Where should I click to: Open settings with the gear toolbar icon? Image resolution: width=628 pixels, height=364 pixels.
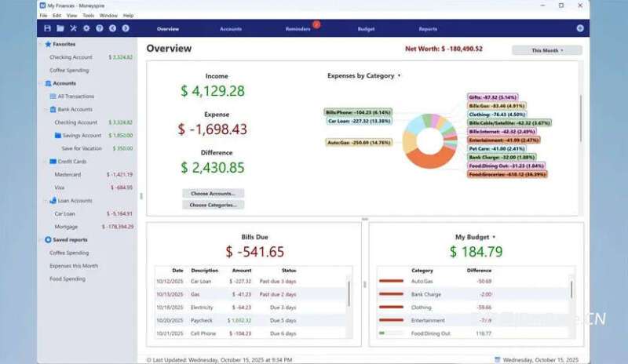pos(86,28)
